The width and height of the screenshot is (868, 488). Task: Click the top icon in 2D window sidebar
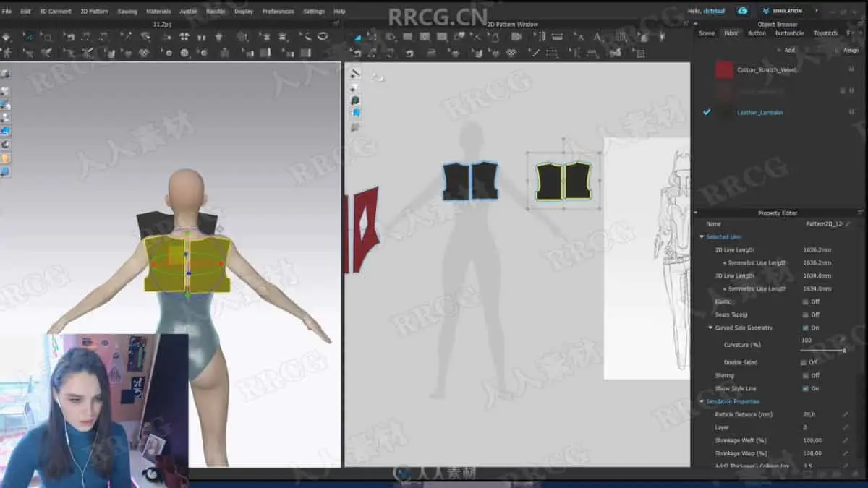[x=355, y=74]
